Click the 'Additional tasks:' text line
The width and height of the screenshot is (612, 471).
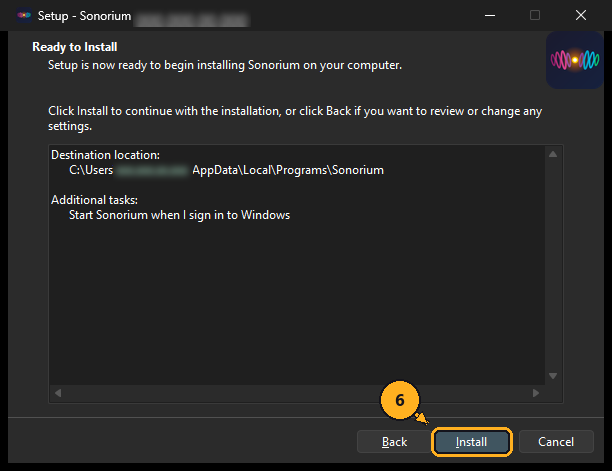[x=94, y=200]
